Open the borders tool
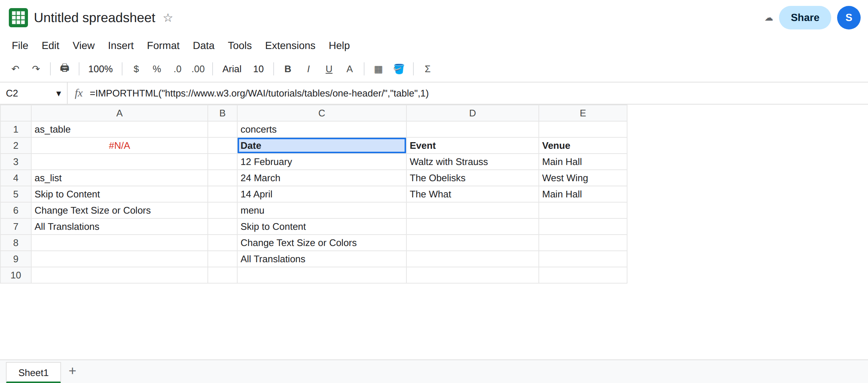This screenshot has width=868, height=383. [x=378, y=69]
